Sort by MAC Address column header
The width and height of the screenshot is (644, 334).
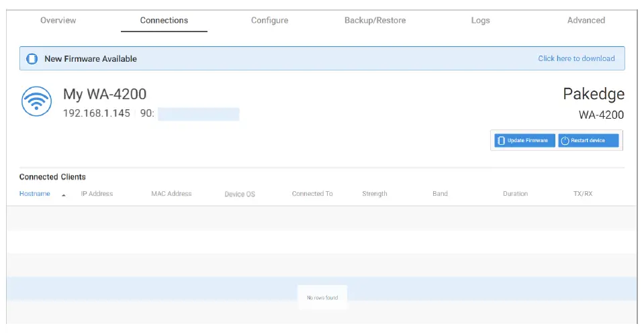[x=171, y=194]
